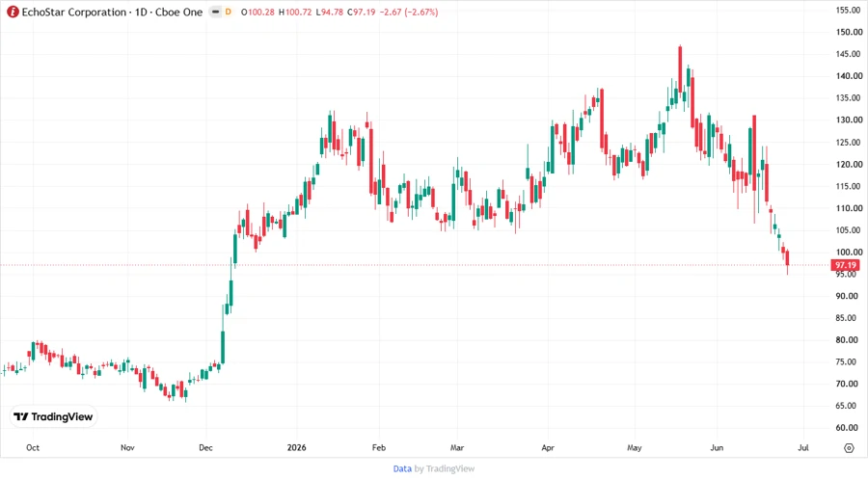Viewport: 868px width, 480px height.
Task: Open chart settings gear icon
Action: 849,448
